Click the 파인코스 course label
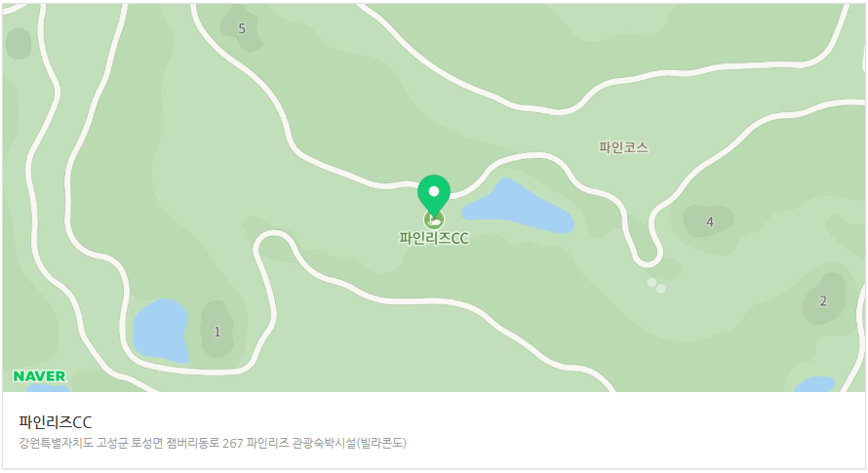Screen dimensions: 868x473 click(623, 147)
